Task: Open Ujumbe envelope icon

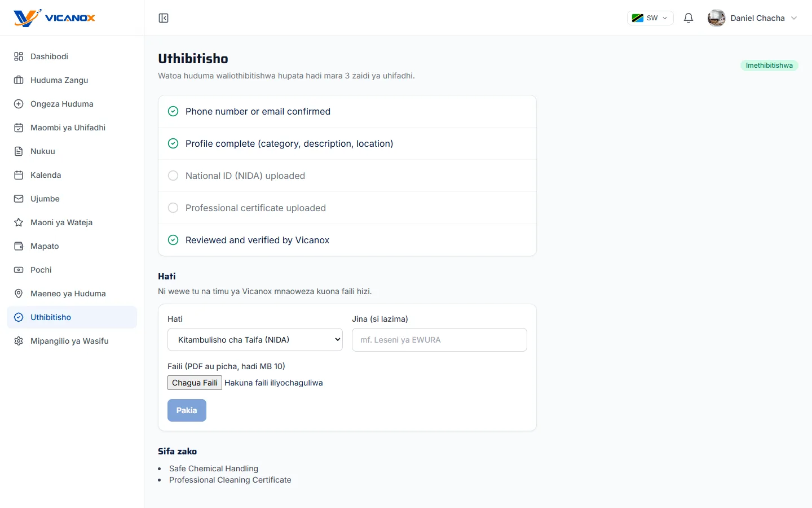Action: 19,199
